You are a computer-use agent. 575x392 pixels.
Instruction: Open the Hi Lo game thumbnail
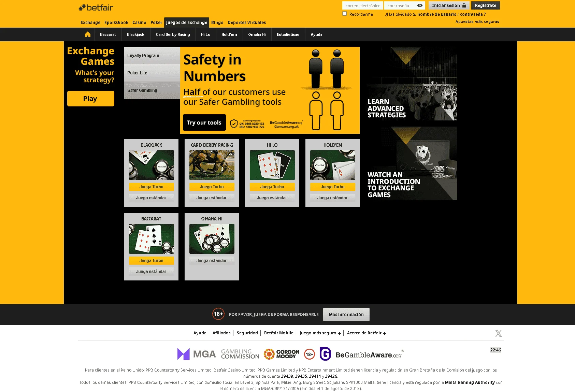272,165
